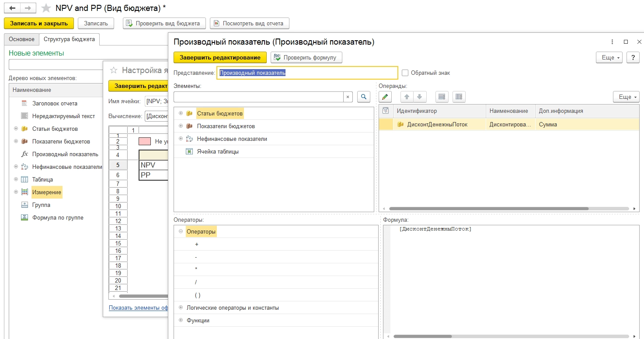Expand Нефинансовые показатели in the Элементы list
644x339 pixels.
click(181, 139)
